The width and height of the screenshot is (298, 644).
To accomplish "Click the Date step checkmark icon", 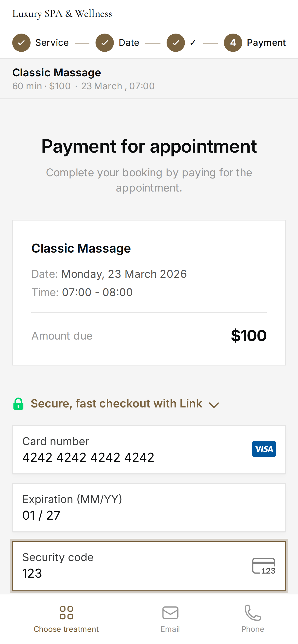I will click(x=104, y=42).
